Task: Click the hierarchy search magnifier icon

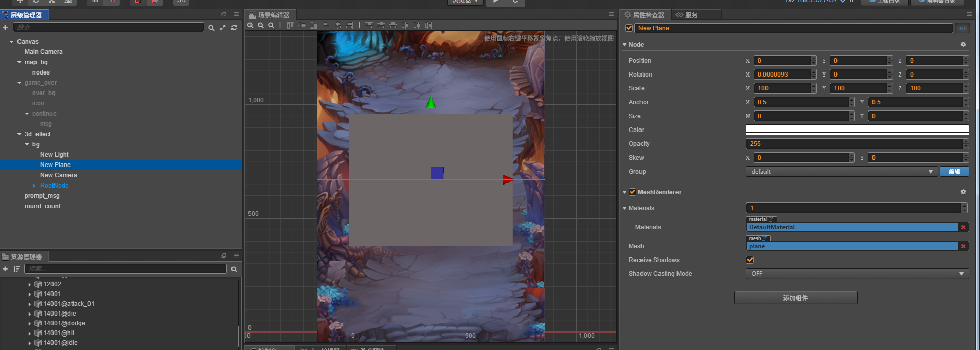Action: [211, 28]
